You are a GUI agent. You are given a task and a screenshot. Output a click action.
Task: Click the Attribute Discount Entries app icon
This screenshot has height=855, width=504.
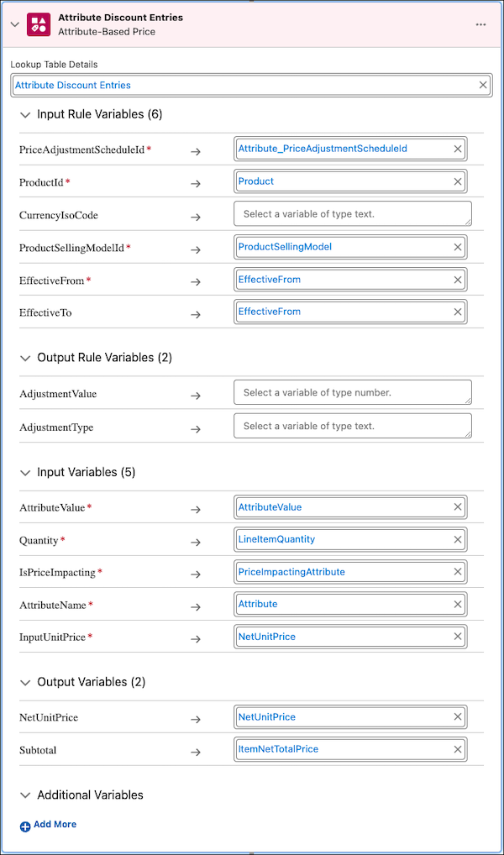(38, 23)
